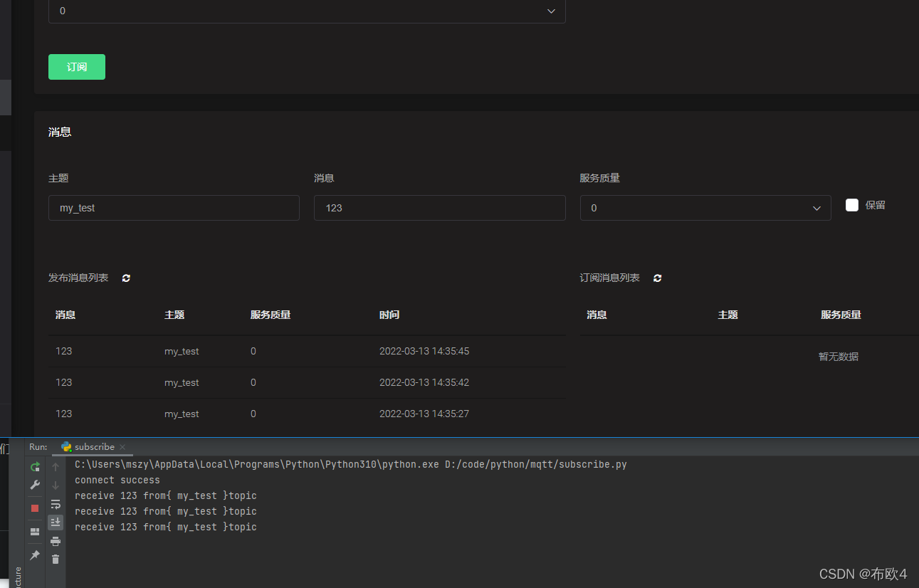Click the Down the Stack Trace arrow
The image size is (919, 588).
[x=56, y=485]
